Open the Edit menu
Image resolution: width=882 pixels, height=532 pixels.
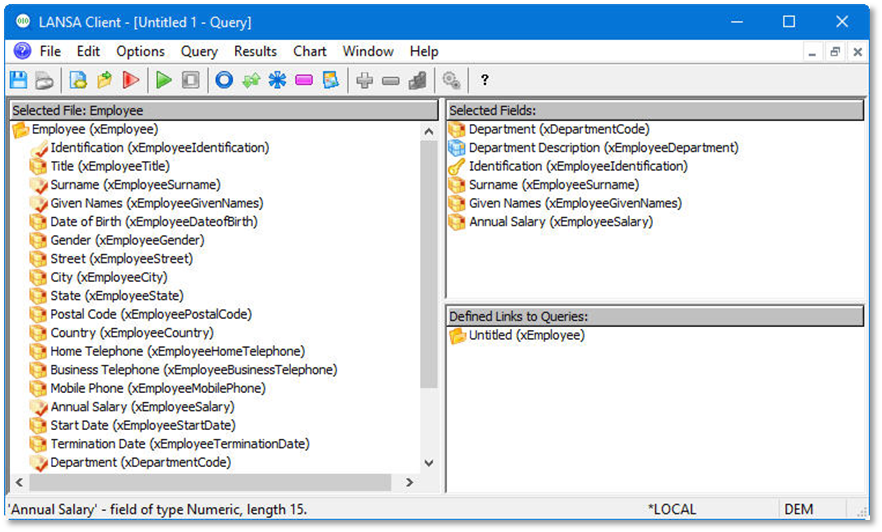[x=88, y=51]
